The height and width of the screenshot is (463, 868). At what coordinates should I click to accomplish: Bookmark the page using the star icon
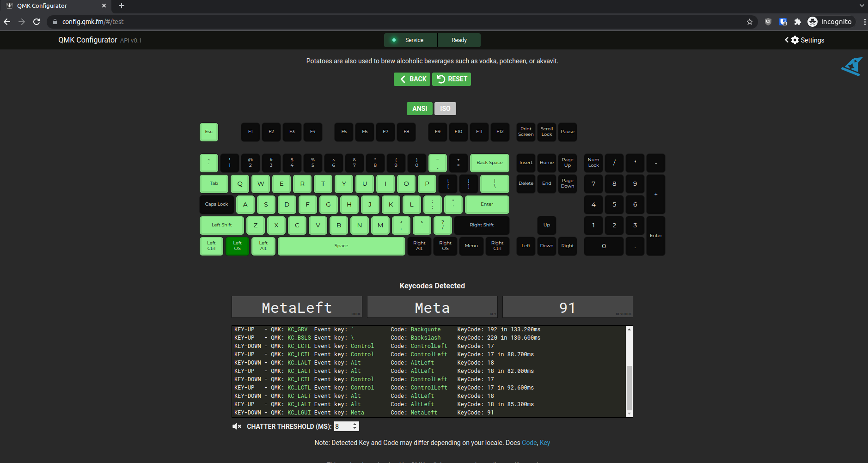pyautogui.click(x=750, y=22)
